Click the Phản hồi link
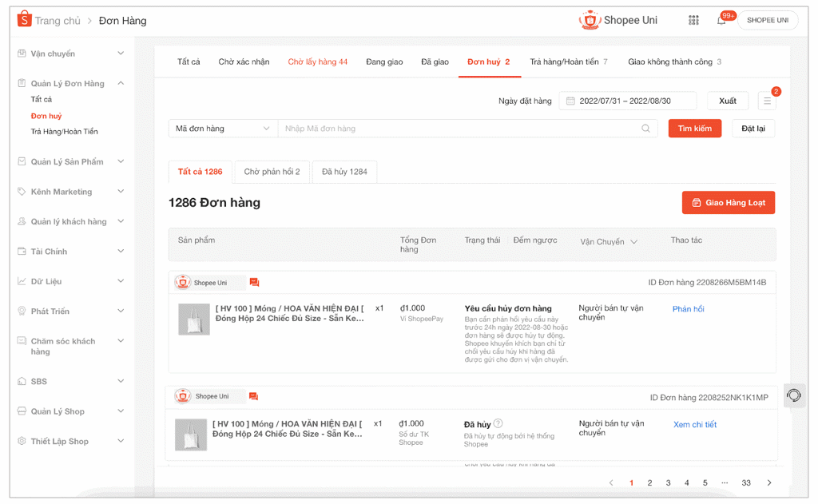This screenshot has height=504, width=818. coord(688,309)
